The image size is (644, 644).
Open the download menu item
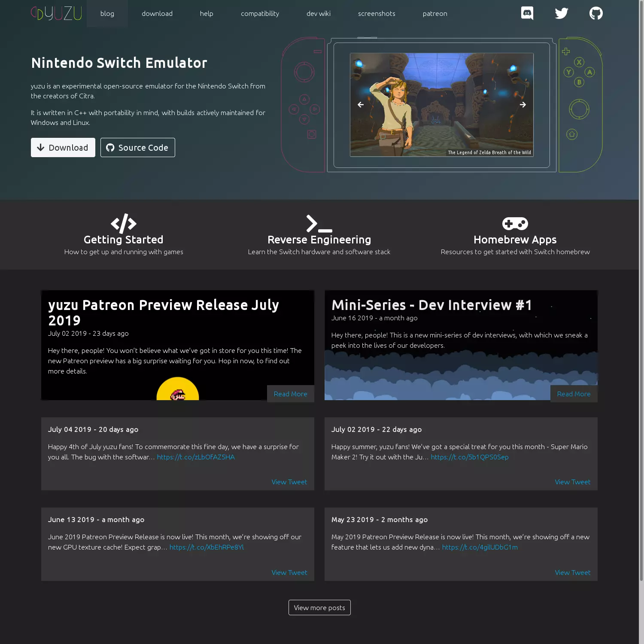pos(157,13)
